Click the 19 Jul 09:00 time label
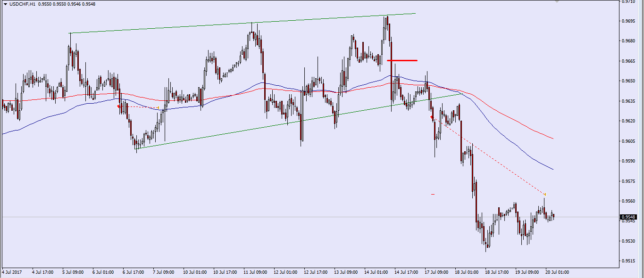Screen dimensions: 644x278 (526, 272)
